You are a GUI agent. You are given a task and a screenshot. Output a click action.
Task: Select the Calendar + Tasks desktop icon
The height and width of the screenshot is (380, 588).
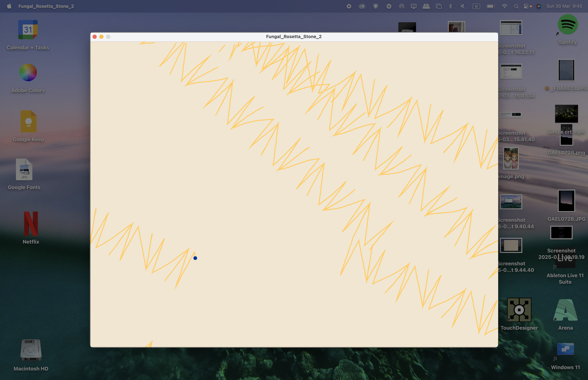pyautogui.click(x=28, y=30)
